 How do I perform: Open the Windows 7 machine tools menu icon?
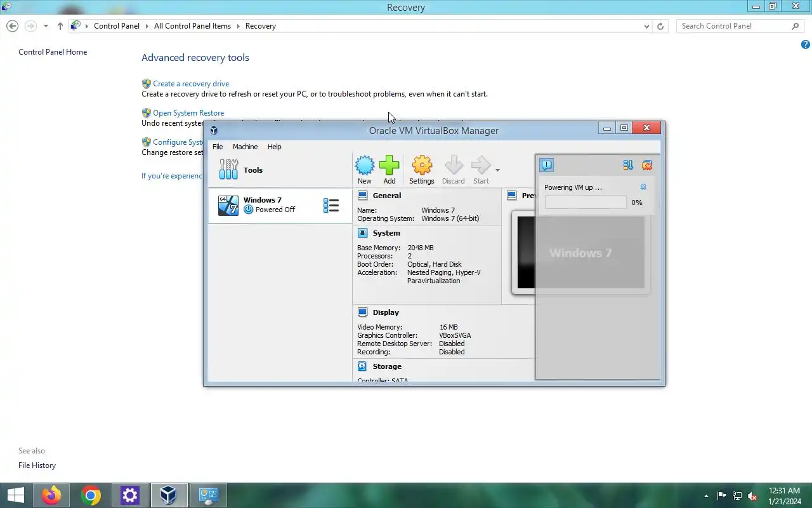[331, 205]
